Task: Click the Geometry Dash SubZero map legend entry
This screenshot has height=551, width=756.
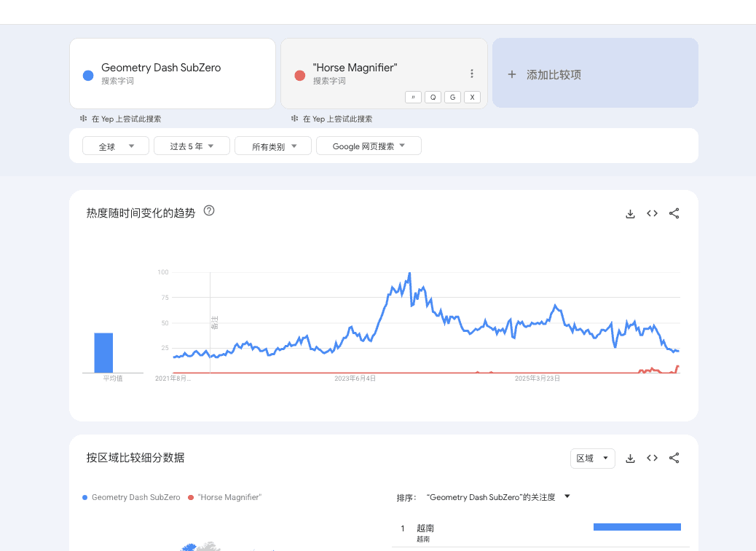Action: (x=131, y=497)
